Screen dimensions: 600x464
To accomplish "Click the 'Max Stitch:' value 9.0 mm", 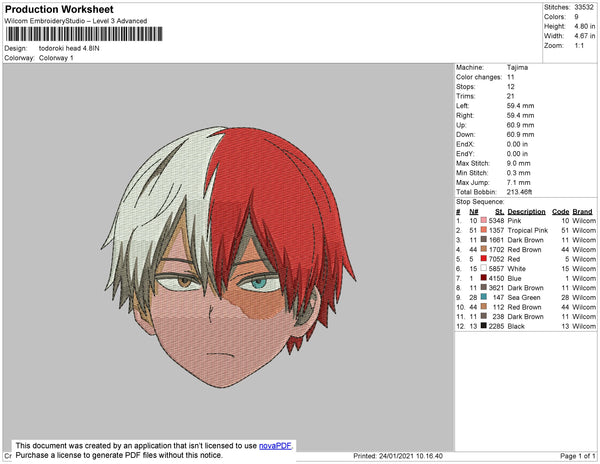I will pos(518,163).
